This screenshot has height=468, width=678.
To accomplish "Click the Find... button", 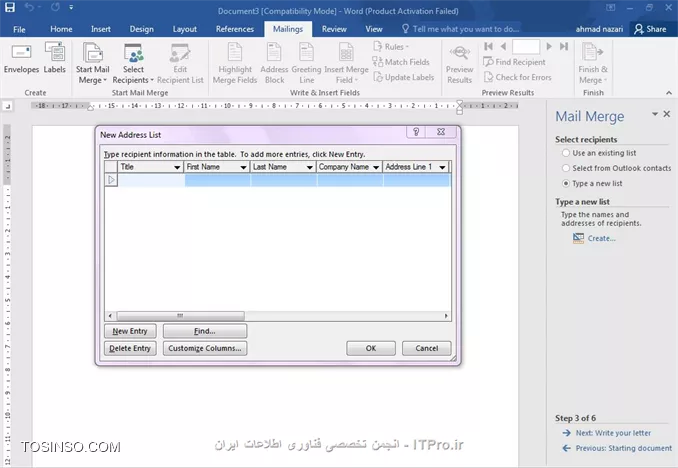I will (x=205, y=331).
